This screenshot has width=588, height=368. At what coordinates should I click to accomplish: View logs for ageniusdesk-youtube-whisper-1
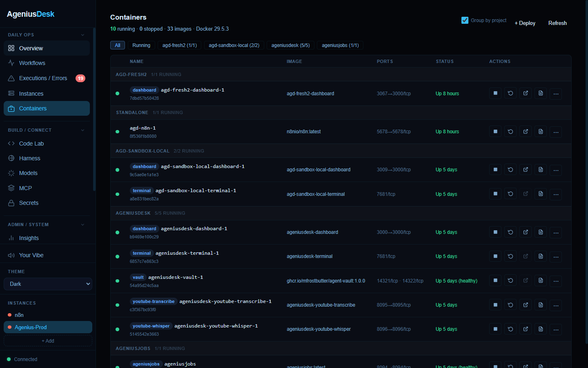[x=541, y=329]
